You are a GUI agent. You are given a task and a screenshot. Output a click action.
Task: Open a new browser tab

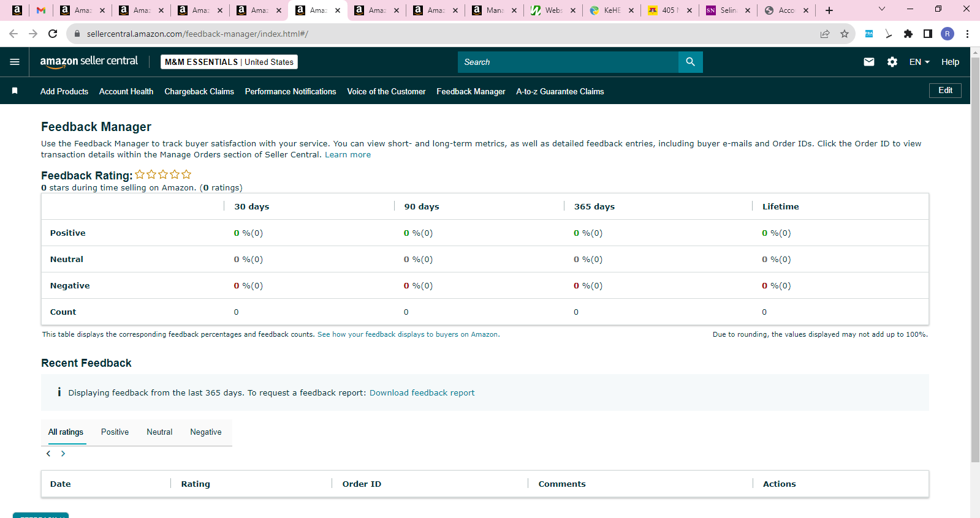[829, 10]
